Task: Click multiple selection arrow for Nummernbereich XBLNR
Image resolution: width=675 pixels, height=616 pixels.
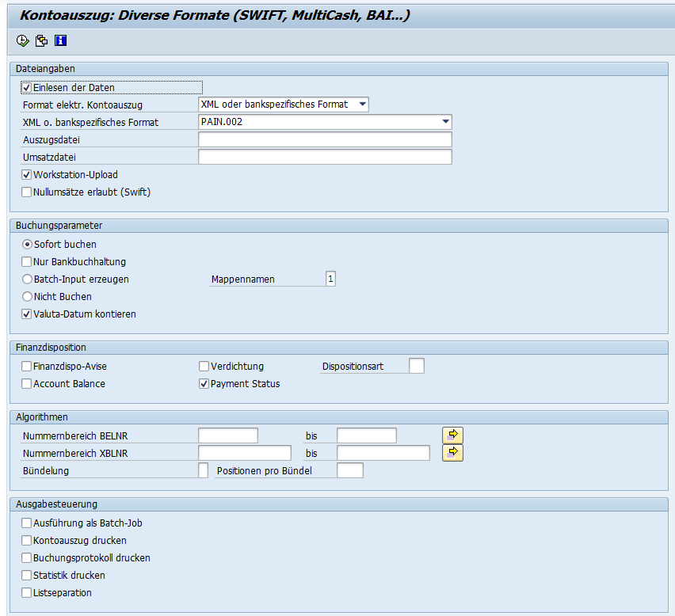Action: pyautogui.click(x=452, y=453)
